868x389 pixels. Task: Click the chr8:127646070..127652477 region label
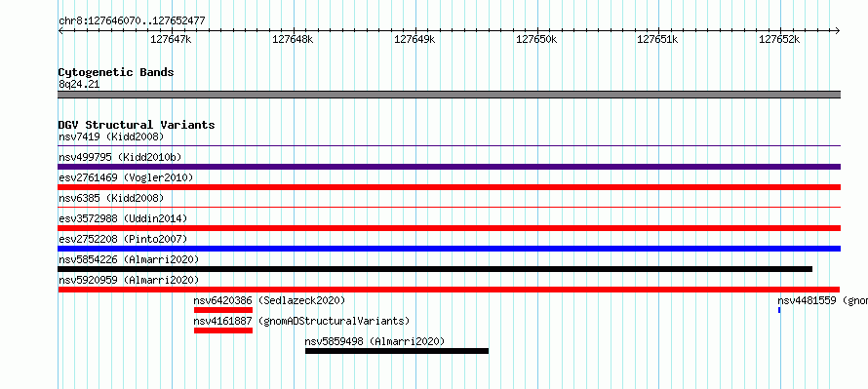(x=132, y=21)
